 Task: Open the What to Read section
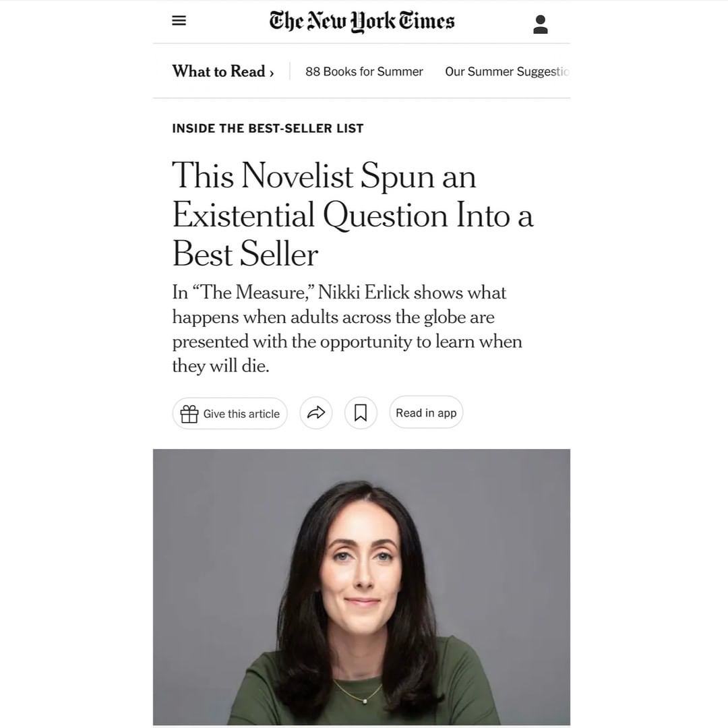(x=218, y=71)
